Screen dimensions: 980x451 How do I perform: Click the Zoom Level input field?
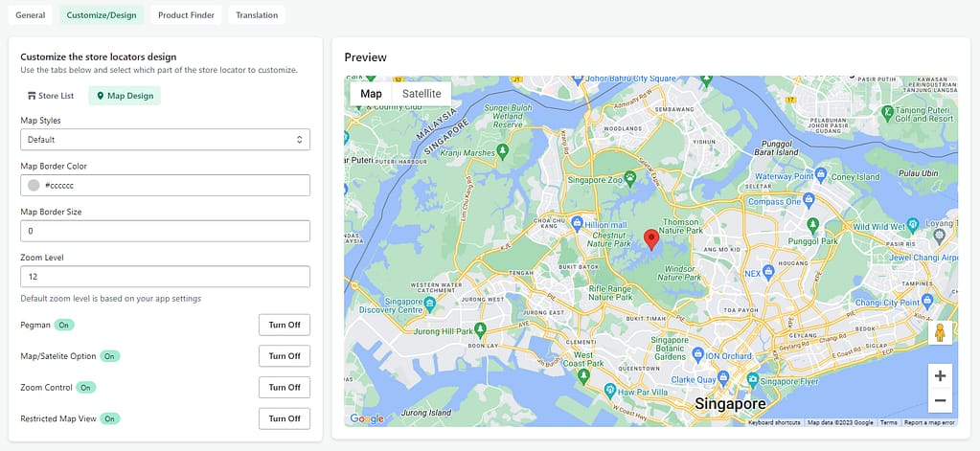(x=165, y=277)
